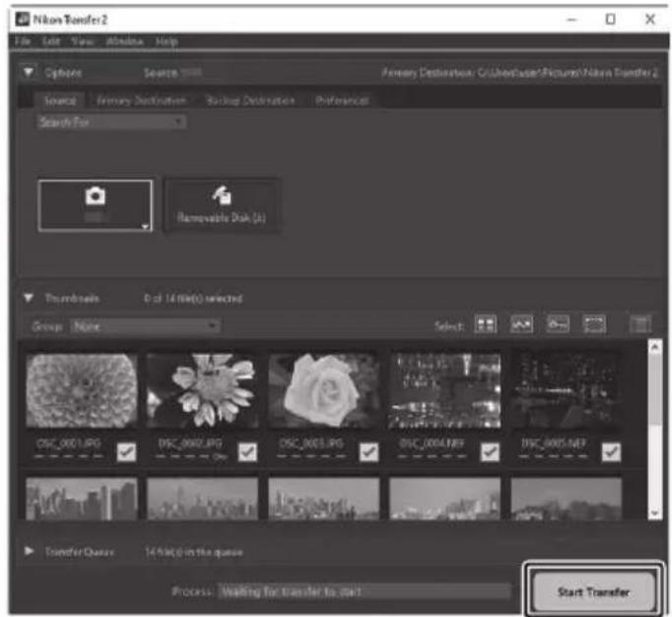Click the '0 of 14 file(s) selected' text
This screenshot has height=617, width=672.
193,299
